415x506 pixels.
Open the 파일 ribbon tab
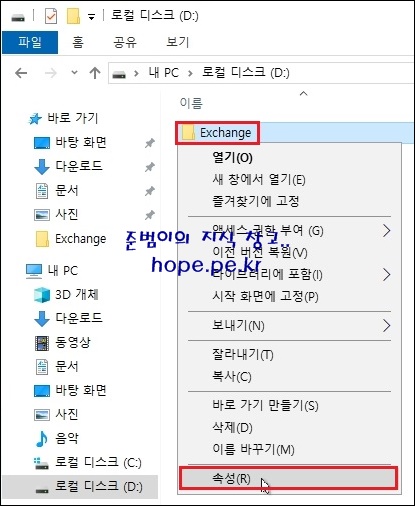coord(30,42)
